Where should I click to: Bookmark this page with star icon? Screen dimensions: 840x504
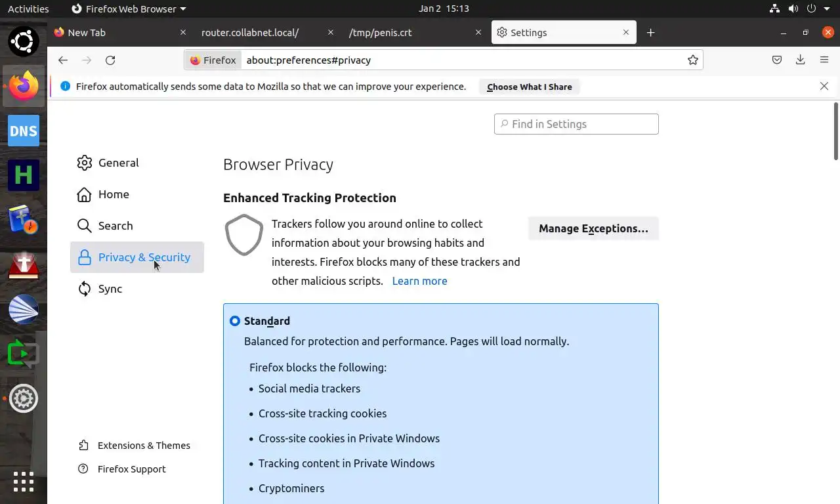693,60
